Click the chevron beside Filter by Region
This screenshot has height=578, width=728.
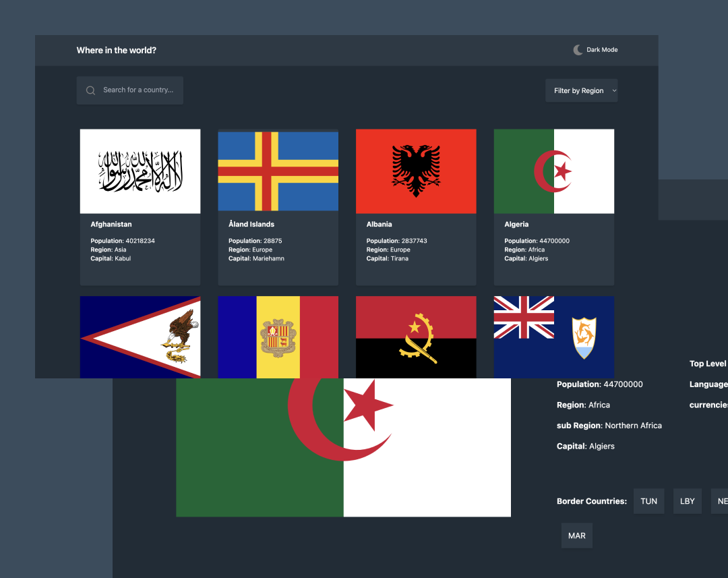[613, 90]
